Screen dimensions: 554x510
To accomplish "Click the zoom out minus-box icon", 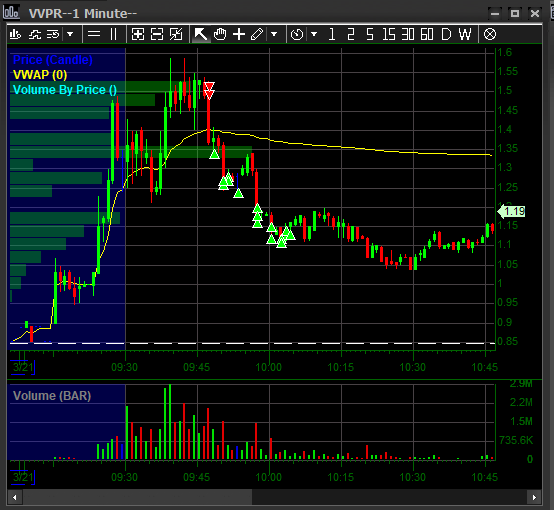I will tap(157, 34).
